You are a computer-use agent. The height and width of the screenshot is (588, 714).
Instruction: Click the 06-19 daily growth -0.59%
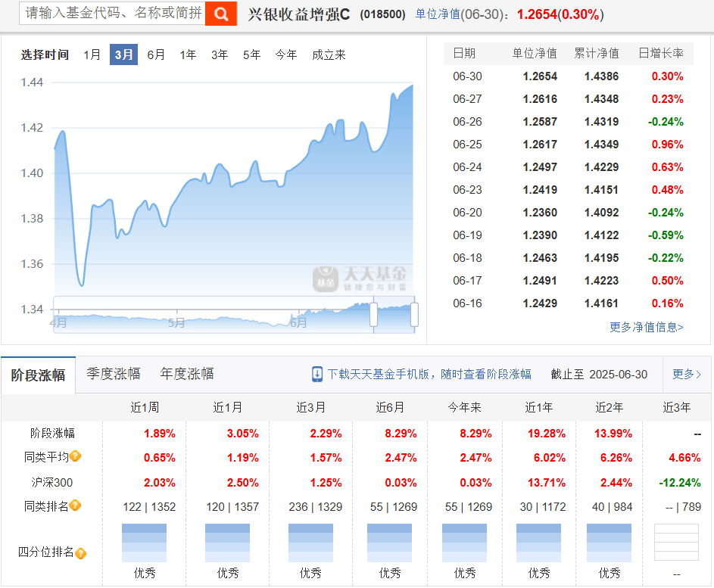666,235
